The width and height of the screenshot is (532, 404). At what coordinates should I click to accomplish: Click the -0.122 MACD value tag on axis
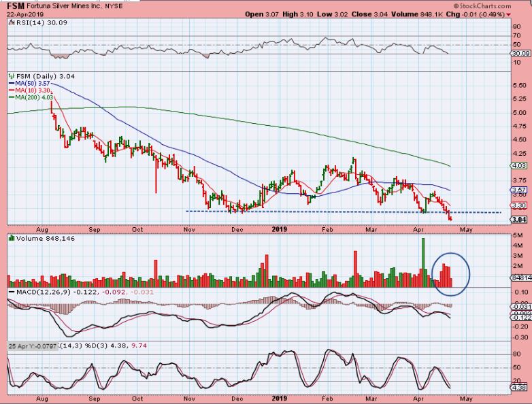(520, 317)
